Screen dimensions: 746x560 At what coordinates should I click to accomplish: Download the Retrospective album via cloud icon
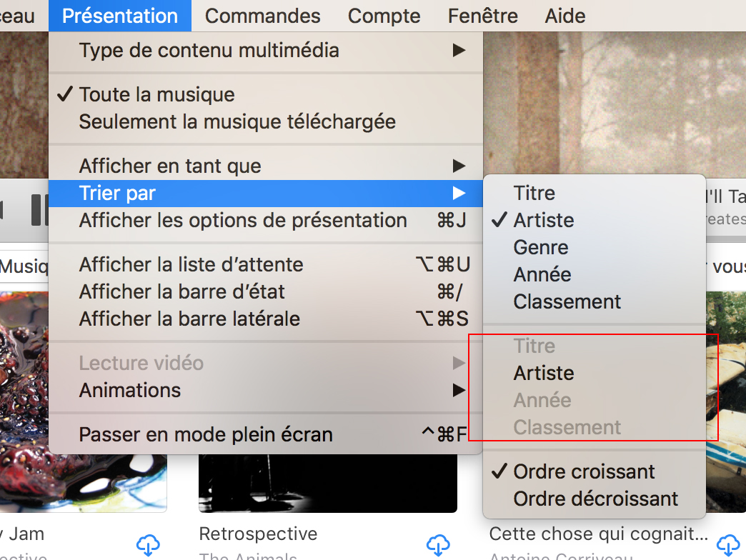pos(438,545)
